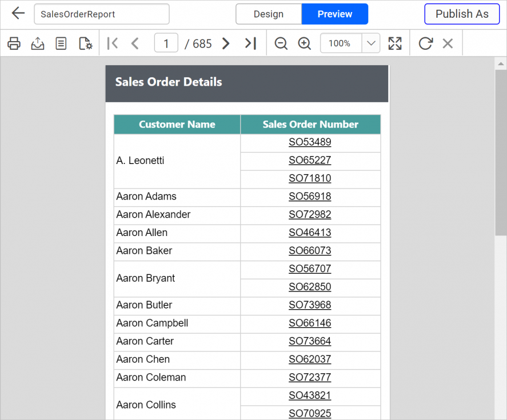The width and height of the screenshot is (507, 420).
Task: Click the Aaron Collins cell
Action: [177, 404]
